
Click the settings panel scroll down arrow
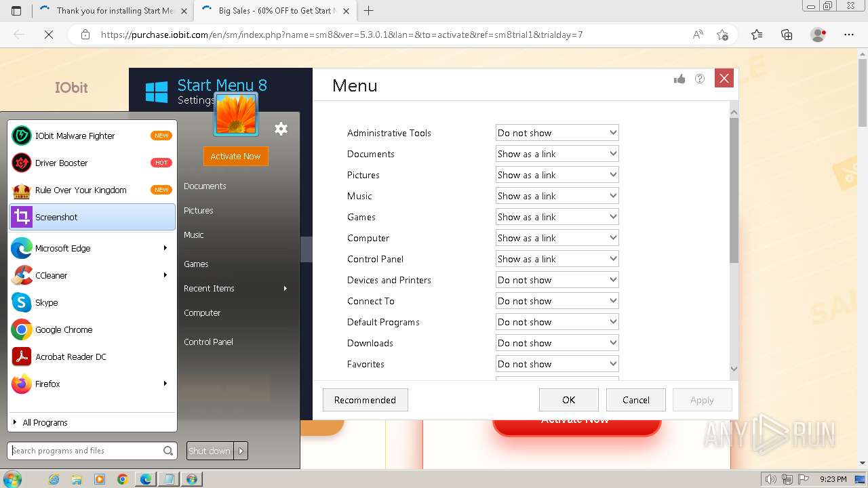(x=734, y=369)
